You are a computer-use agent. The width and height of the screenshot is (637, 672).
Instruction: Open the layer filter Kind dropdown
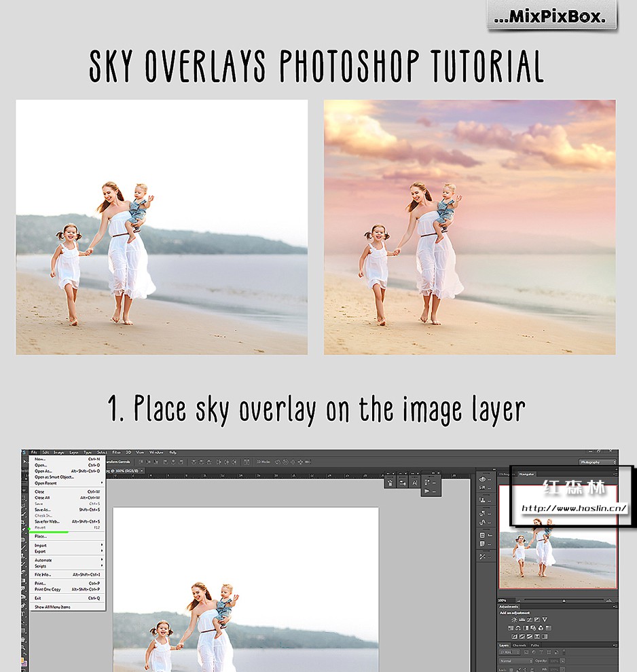coord(509,652)
